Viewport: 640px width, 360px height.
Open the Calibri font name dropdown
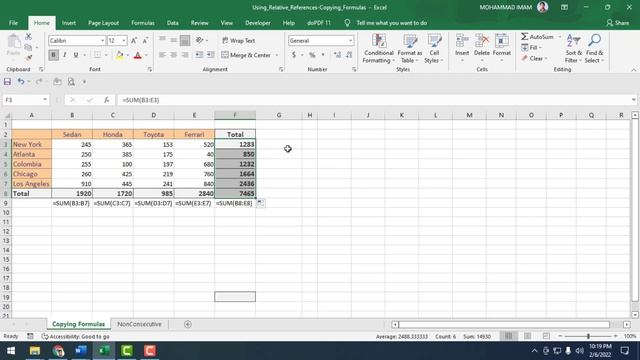coord(102,40)
